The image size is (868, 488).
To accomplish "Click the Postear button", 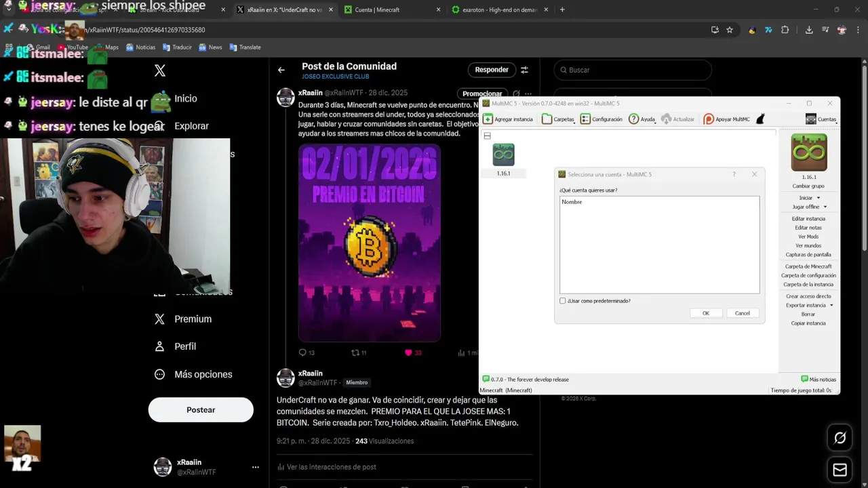I will coord(201,410).
